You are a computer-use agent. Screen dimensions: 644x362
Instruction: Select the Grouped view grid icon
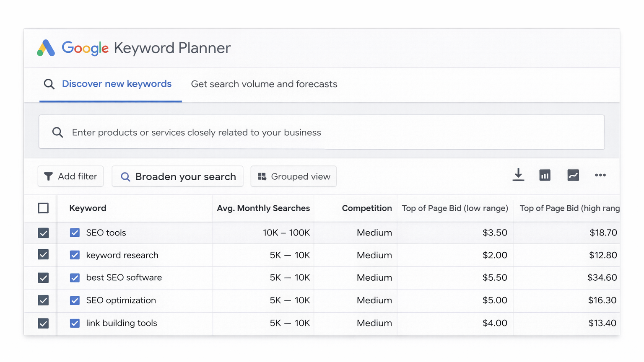pyautogui.click(x=262, y=176)
